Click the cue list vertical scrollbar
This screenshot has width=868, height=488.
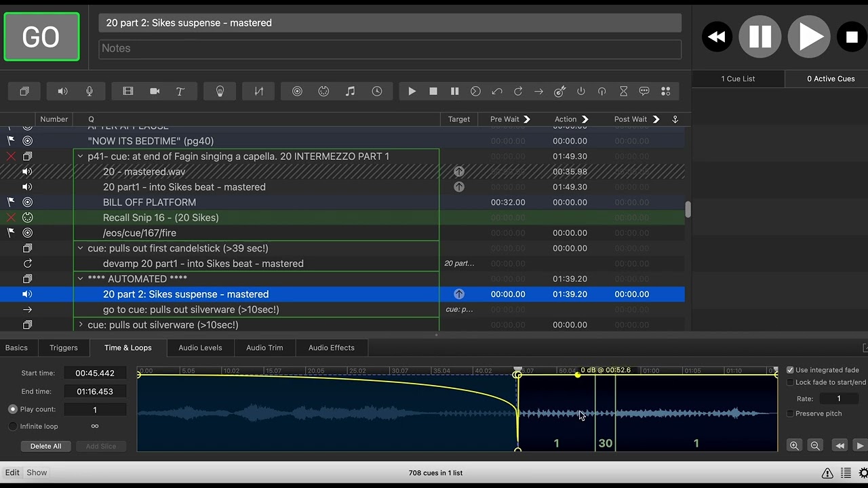pyautogui.click(x=688, y=209)
